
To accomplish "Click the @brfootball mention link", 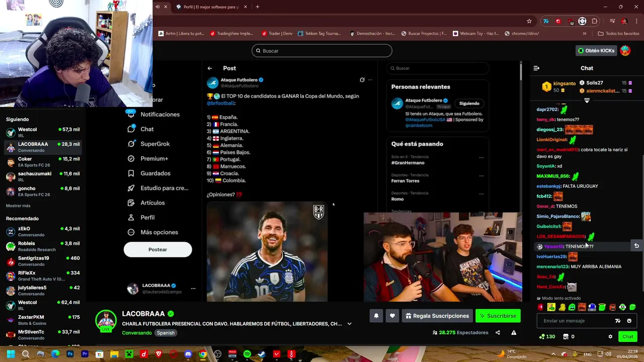I will pos(220,103).
